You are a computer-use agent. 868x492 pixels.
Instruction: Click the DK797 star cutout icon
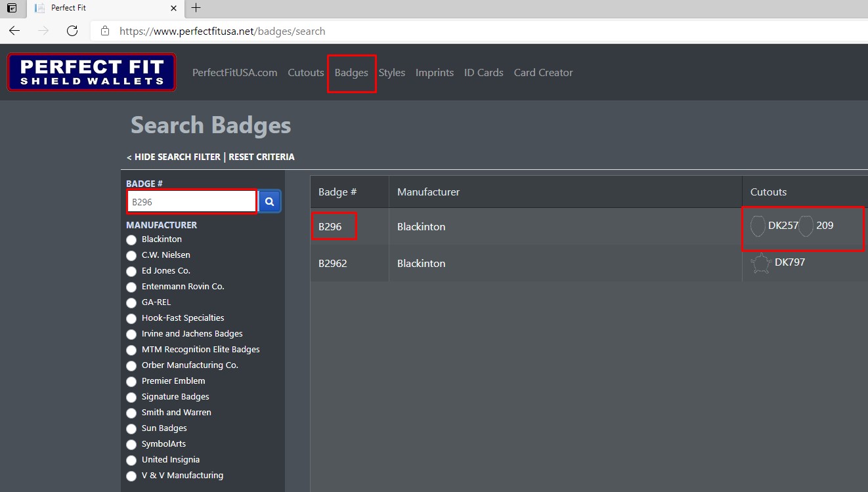760,263
